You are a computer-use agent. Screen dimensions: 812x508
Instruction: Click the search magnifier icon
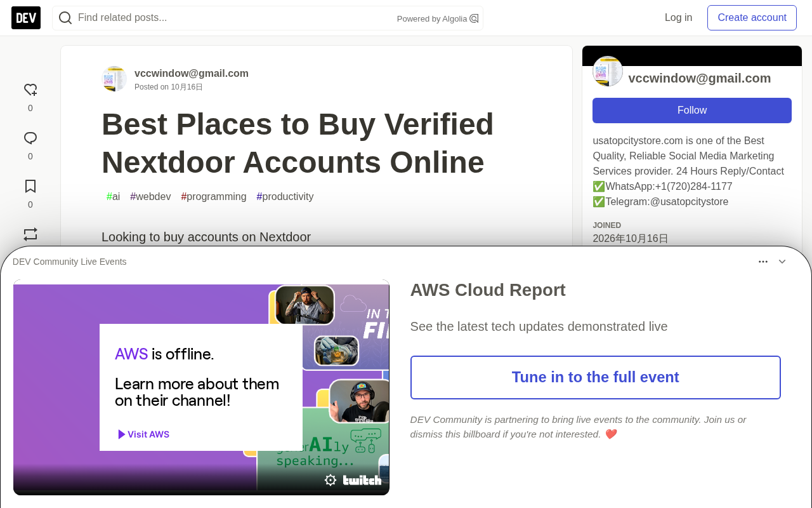click(65, 18)
